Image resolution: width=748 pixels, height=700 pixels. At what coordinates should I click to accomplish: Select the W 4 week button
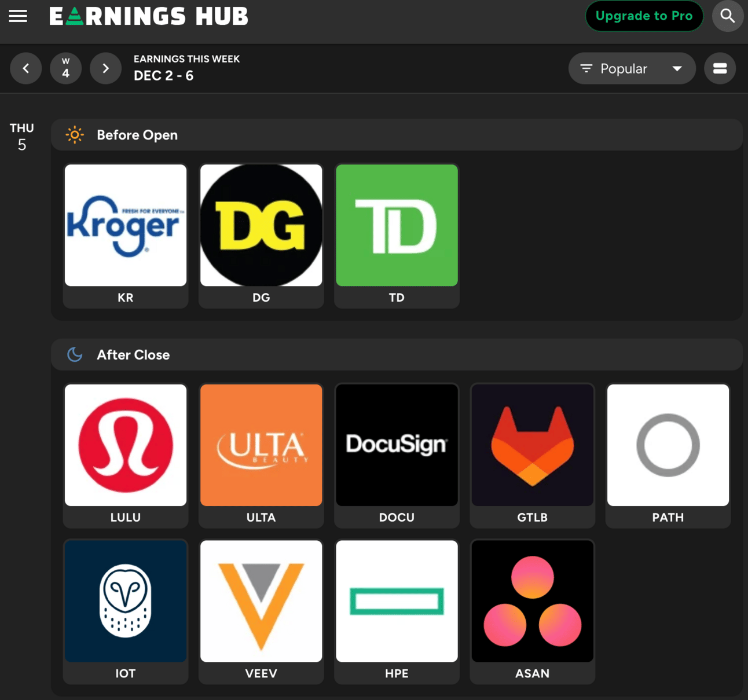coord(66,68)
